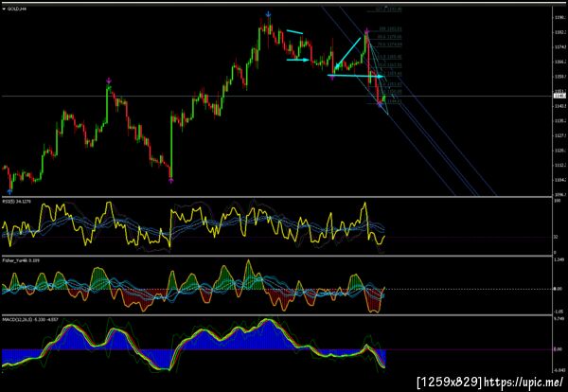Viewport: 568px width, 392px height.
Task: Click the 100 Fibonacci level label
Action: pyautogui.click(x=390, y=29)
